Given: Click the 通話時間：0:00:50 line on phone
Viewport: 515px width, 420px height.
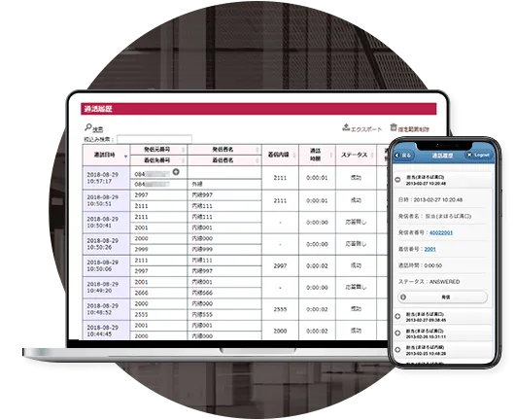Looking at the screenshot, I should click(420, 265).
